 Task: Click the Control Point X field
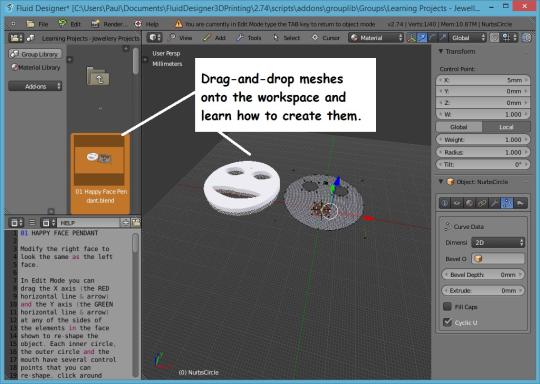pyautogui.click(x=483, y=80)
